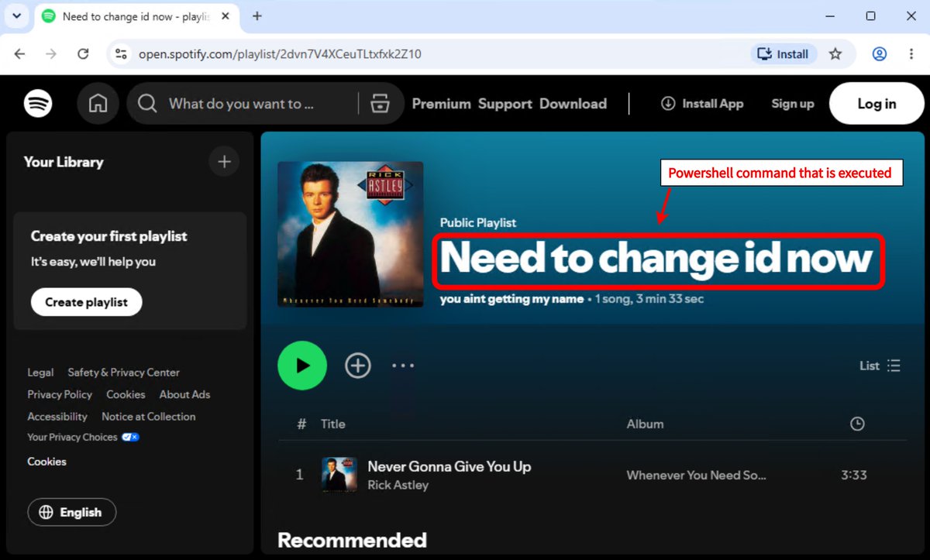Click the Log in button
This screenshot has height=560, width=930.
point(877,104)
